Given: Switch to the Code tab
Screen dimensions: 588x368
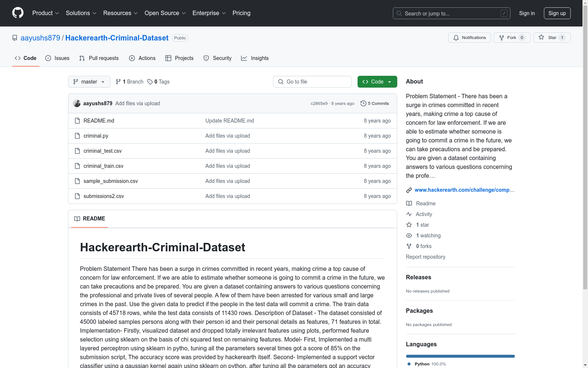Looking at the screenshot, I should pos(26,58).
